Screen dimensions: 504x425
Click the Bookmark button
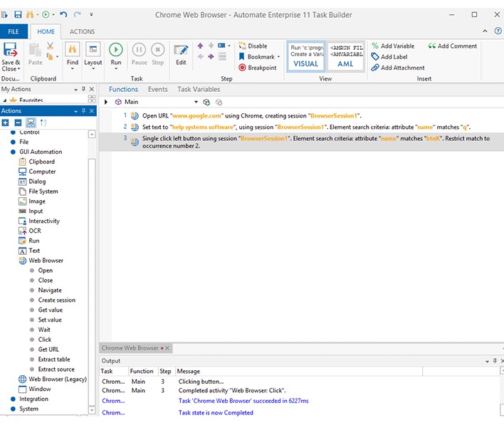click(256, 57)
